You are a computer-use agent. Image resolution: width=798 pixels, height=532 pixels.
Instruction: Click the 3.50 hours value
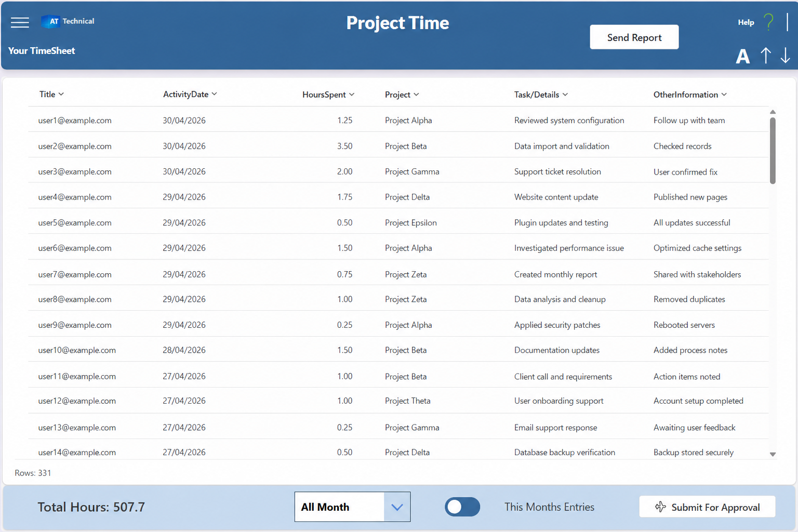tap(344, 146)
